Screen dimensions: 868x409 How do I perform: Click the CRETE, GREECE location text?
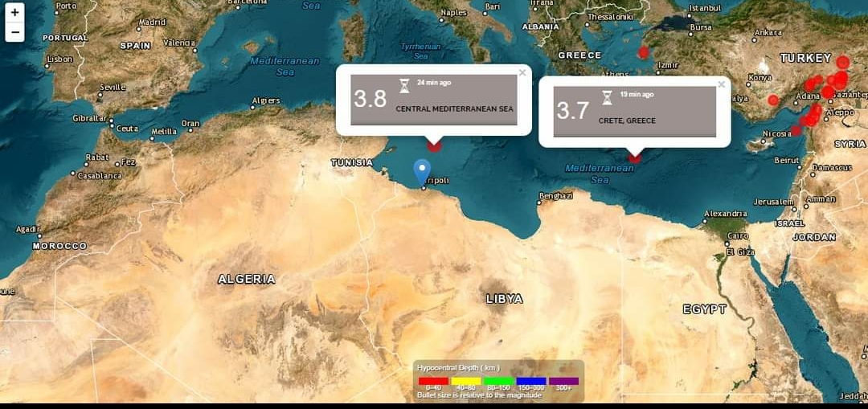tap(627, 121)
